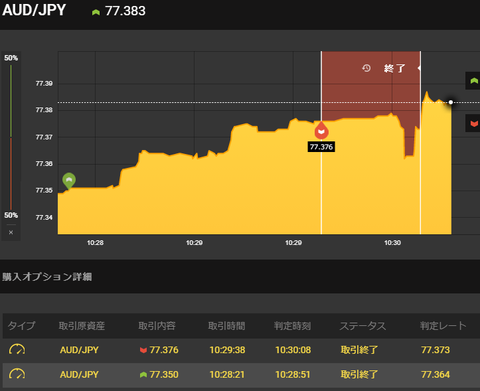Click settlement rate 77.364

435,375
